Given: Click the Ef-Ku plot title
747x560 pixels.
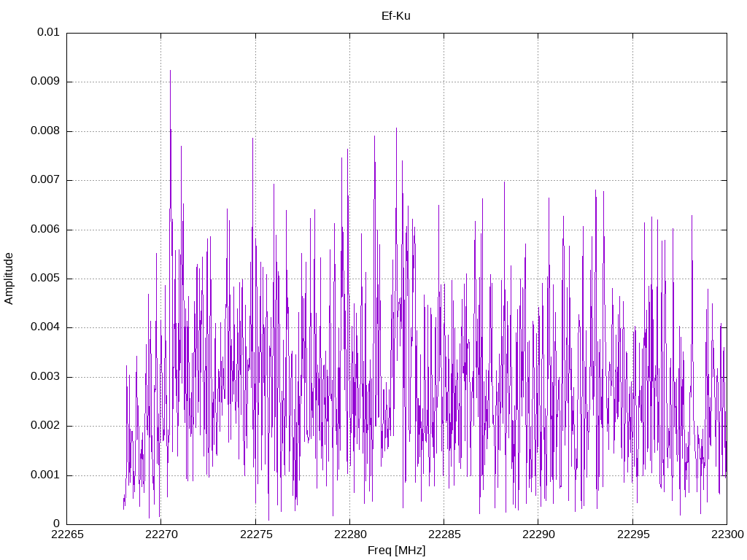Looking at the screenshot, I should [x=396, y=16].
